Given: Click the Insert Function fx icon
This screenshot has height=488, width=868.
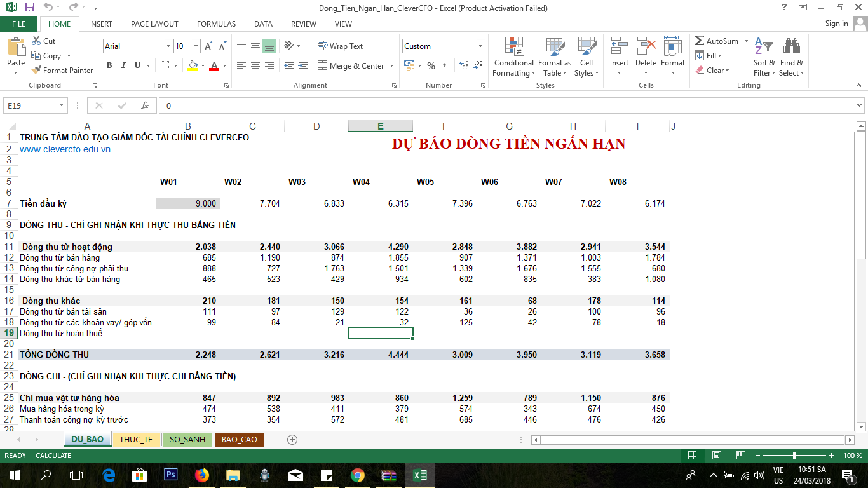Looking at the screenshot, I should click(x=145, y=105).
